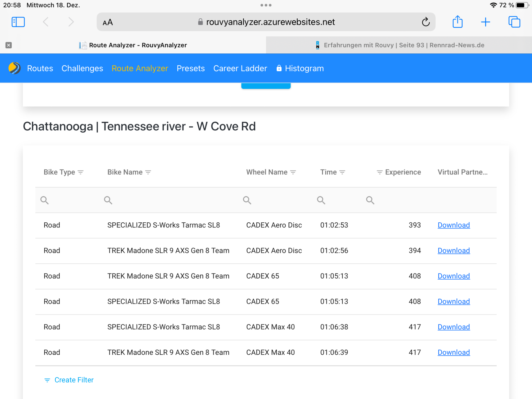532x399 pixels.
Task: Download partner for 01:06:39 row
Action: [454, 352]
